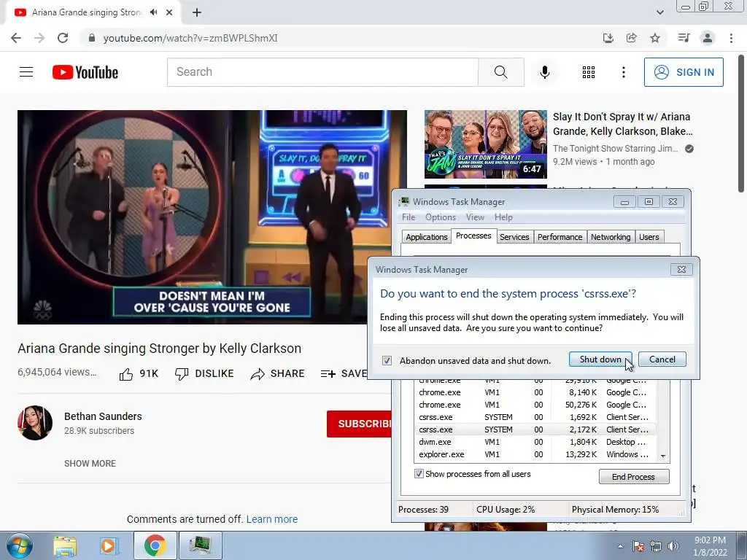
Task: Click the End Process button
Action: (634, 477)
